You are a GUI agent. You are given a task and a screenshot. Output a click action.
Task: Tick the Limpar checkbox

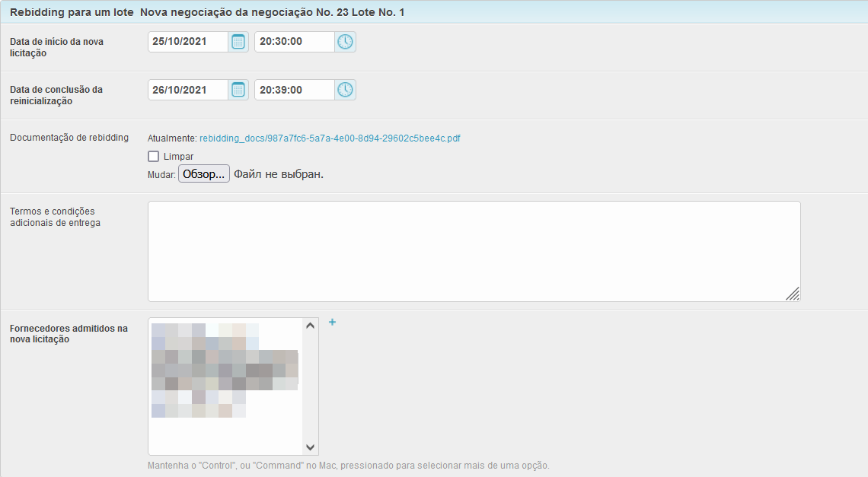(x=154, y=157)
